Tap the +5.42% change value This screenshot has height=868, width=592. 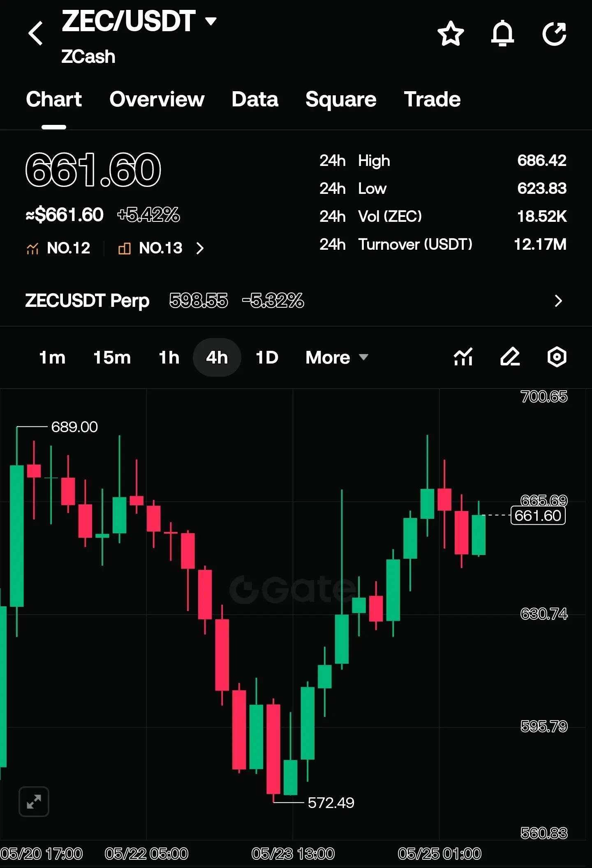point(148,215)
